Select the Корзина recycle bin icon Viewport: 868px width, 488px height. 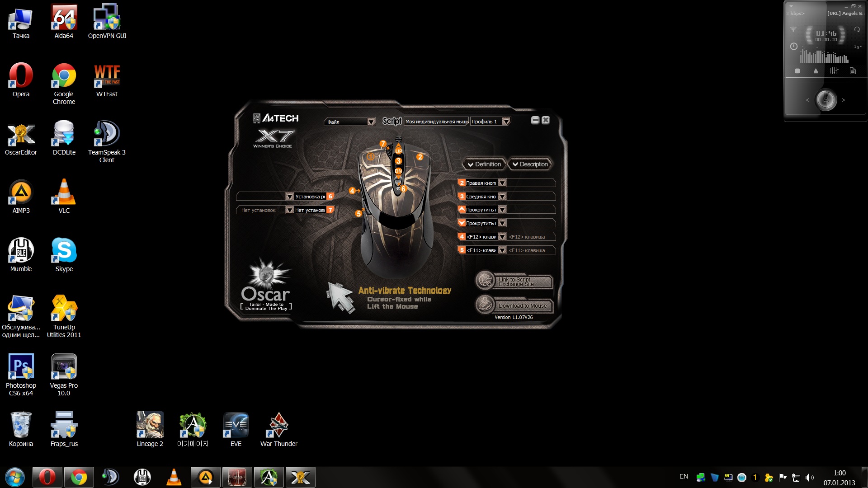point(21,430)
